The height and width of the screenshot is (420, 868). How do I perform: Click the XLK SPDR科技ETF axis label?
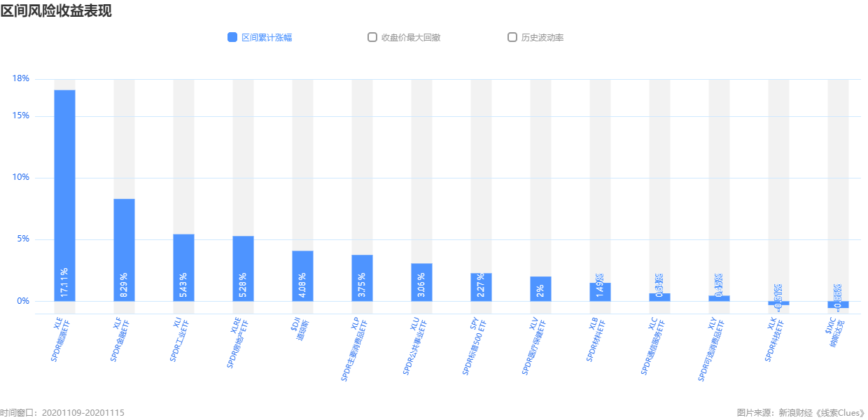tap(778, 339)
